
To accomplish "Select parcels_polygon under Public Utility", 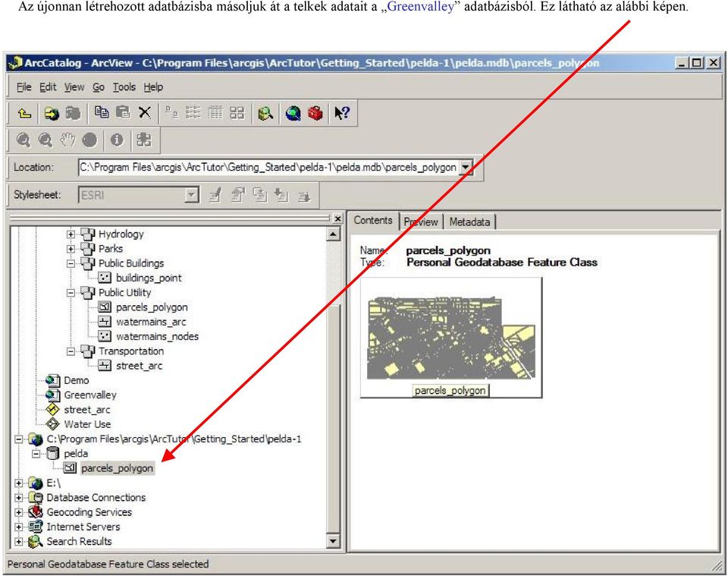I will point(152,307).
